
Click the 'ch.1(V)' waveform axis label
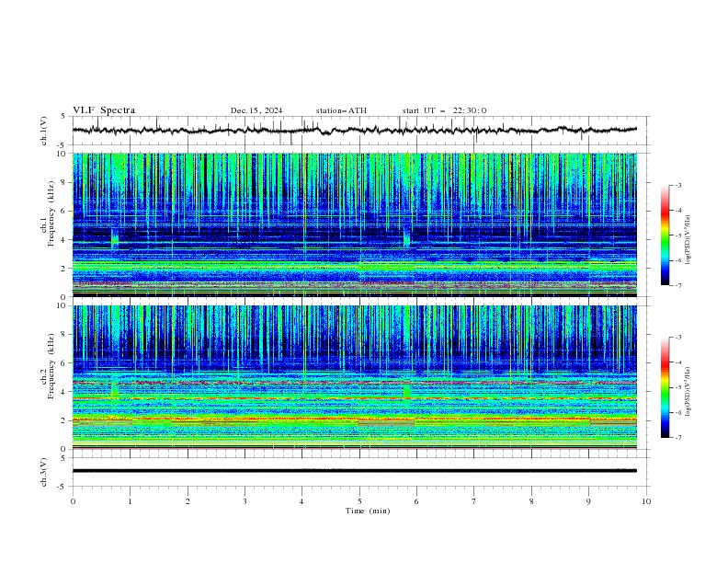pyautogui.click(x=44, y=131)
